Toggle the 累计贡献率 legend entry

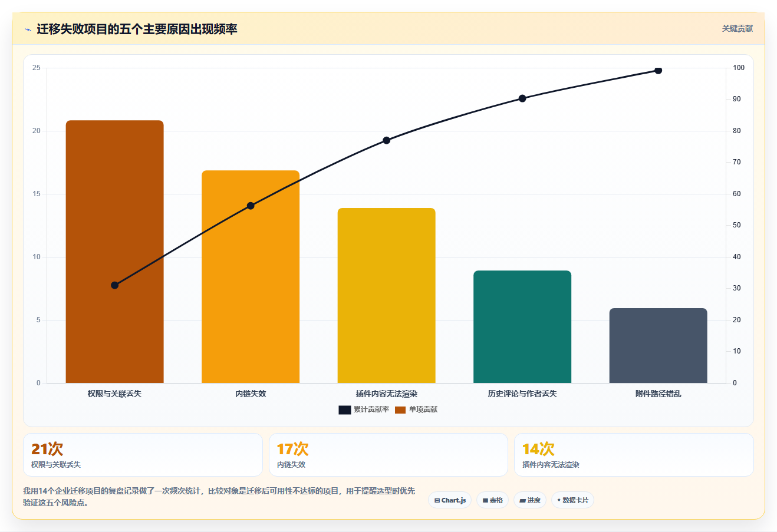tap(364, 409)
